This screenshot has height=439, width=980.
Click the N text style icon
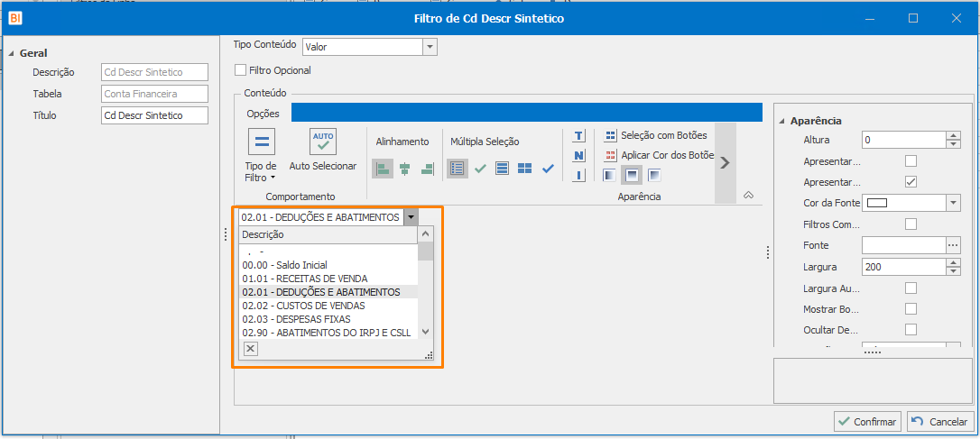click(x=578, y=155)
